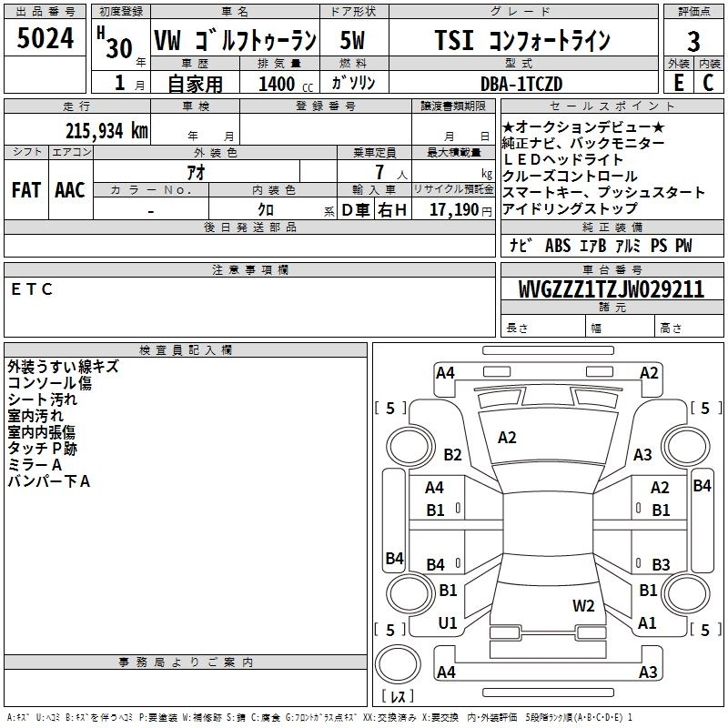Select the B3 damage mark on the diagram
The height and width of the screenshot is (728, 728).
[x=660, y=565]
